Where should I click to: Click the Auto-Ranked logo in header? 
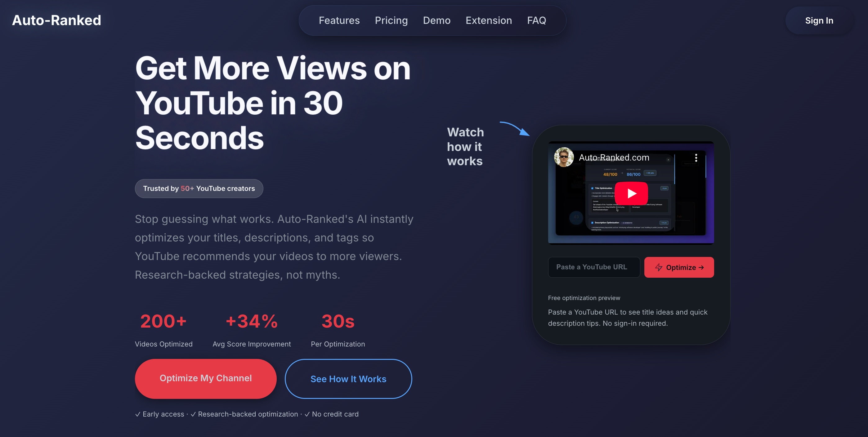56,20
